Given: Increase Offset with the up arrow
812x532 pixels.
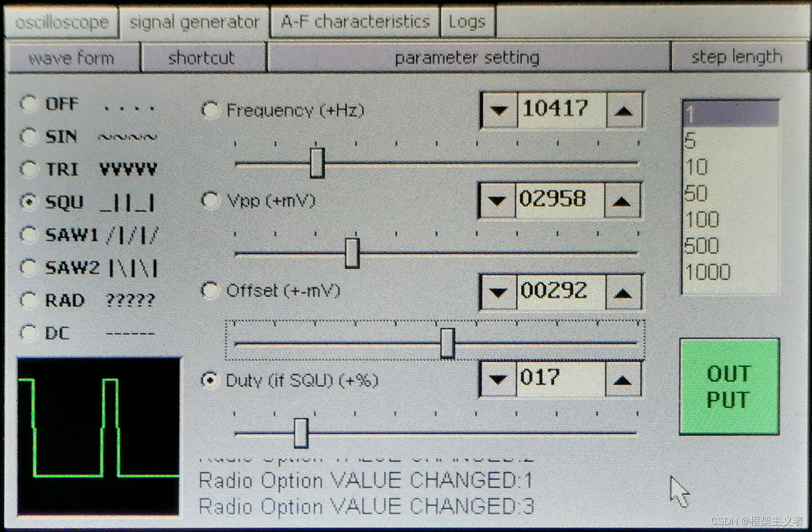Looking at the screenshot, I should pos(623,293).
